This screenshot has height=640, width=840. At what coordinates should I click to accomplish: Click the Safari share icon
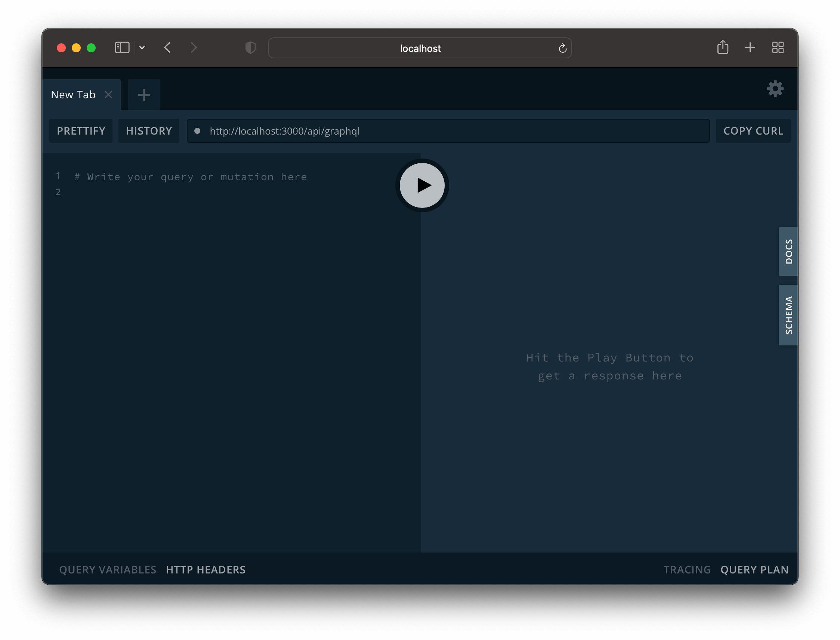[x=722, y=47]
